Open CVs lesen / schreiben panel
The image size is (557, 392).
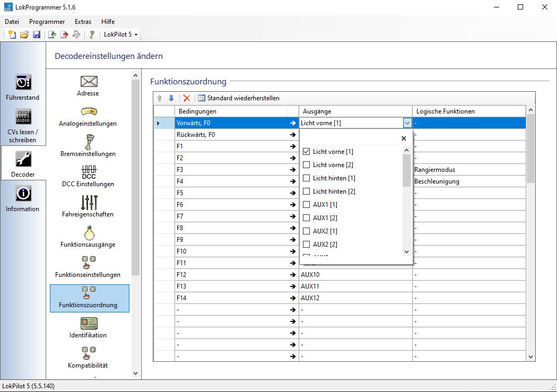[x=23, y=126]
